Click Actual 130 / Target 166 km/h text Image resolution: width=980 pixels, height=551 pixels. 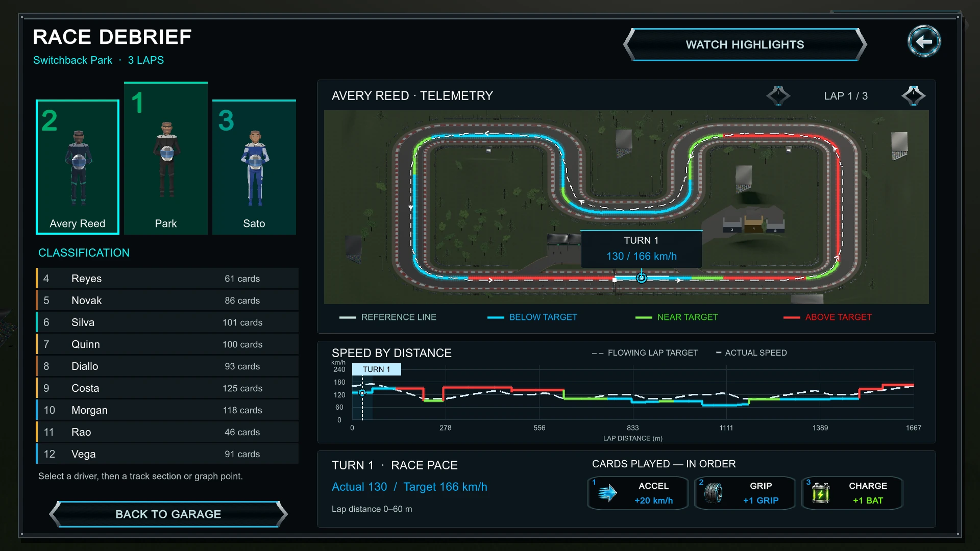409,487
